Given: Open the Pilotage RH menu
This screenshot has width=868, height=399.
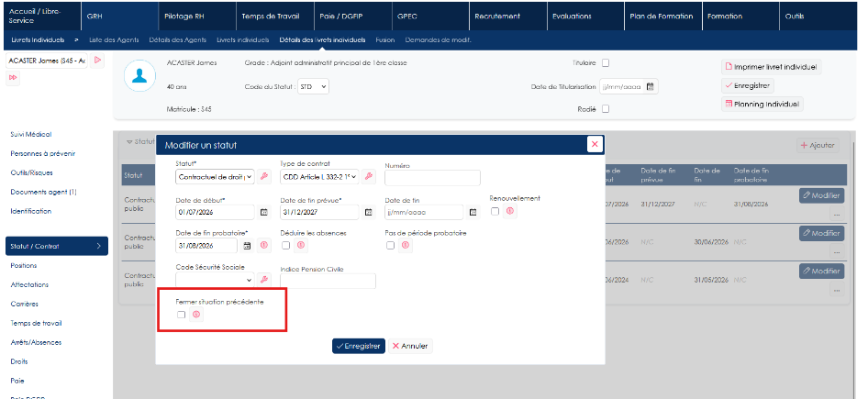Looking at the screenshot, I should (x=197, y=16).
